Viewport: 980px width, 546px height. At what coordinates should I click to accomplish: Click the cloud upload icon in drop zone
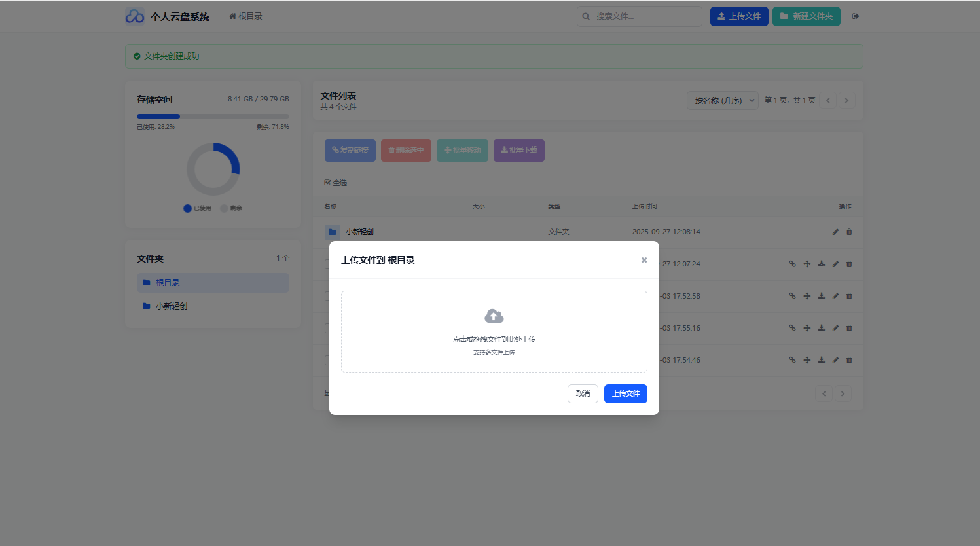[494, 316]
